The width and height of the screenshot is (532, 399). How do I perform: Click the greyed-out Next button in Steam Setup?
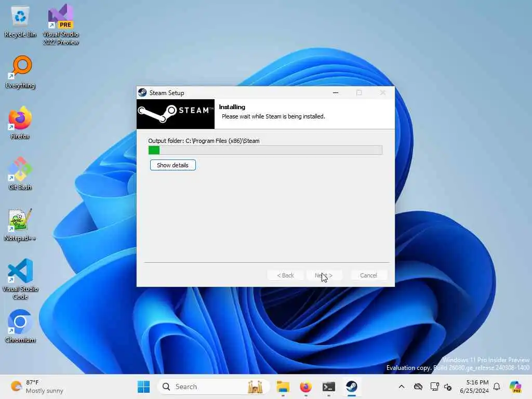(324, 275)
